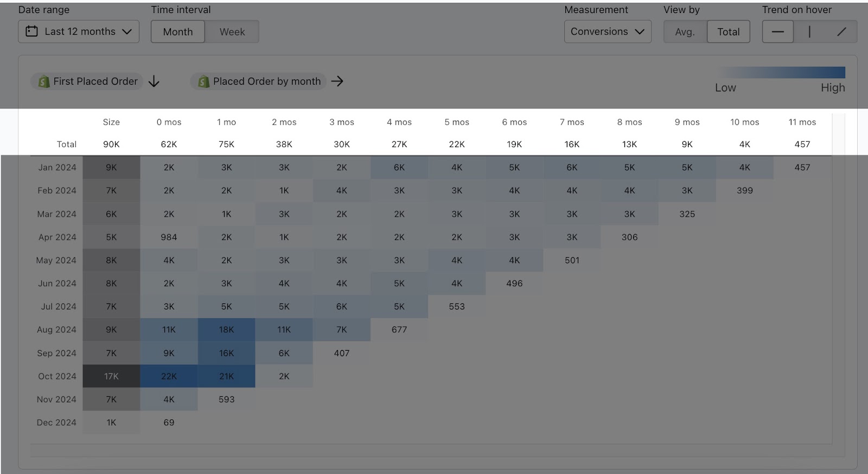The width and height of the screenshot is (868, 474).
Task: Select the Total view option
Action: [x=728, y=31]
